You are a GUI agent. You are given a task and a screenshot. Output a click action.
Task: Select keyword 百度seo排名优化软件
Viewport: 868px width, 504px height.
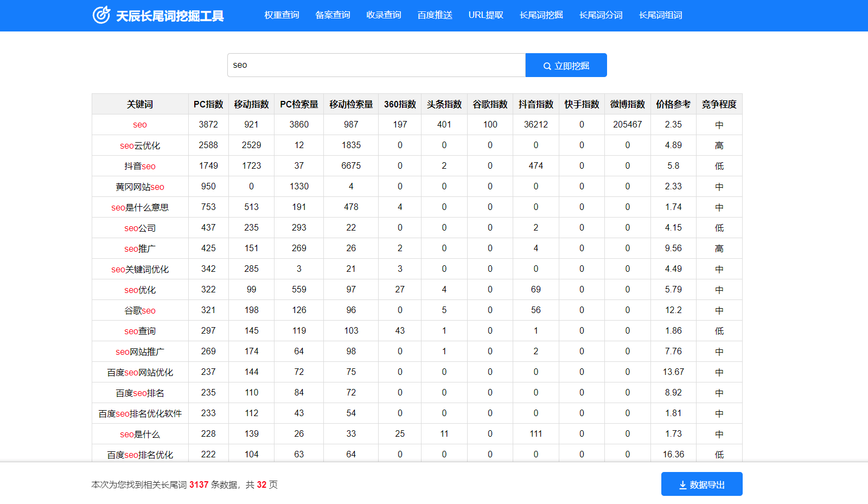pos(140,413)
